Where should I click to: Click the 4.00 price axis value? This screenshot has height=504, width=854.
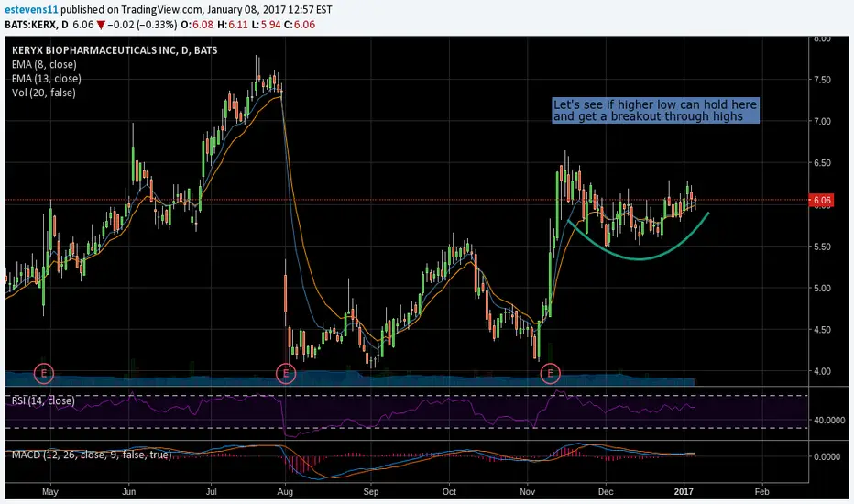(822, 371)
